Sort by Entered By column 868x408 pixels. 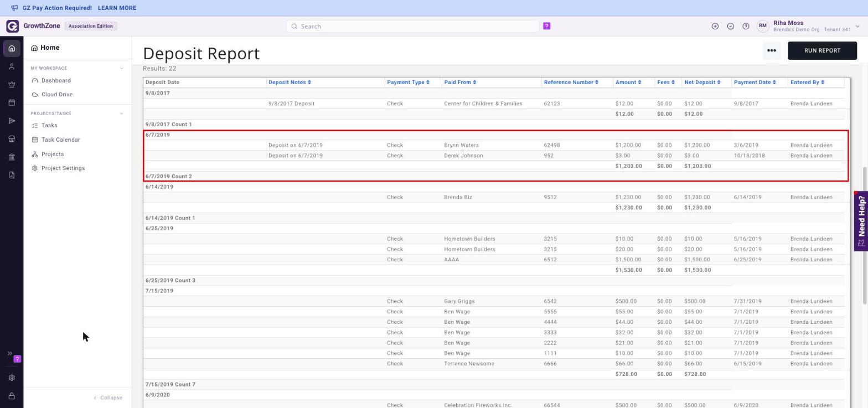pos(807,82)
